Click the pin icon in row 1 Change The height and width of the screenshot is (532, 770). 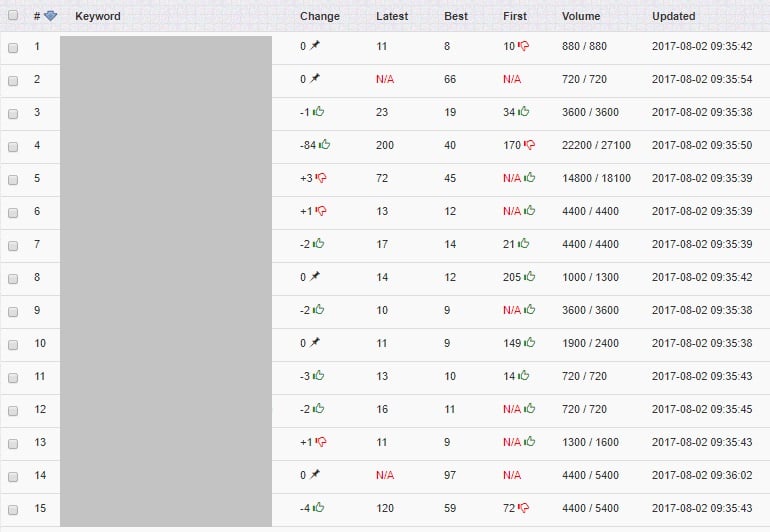315,45
